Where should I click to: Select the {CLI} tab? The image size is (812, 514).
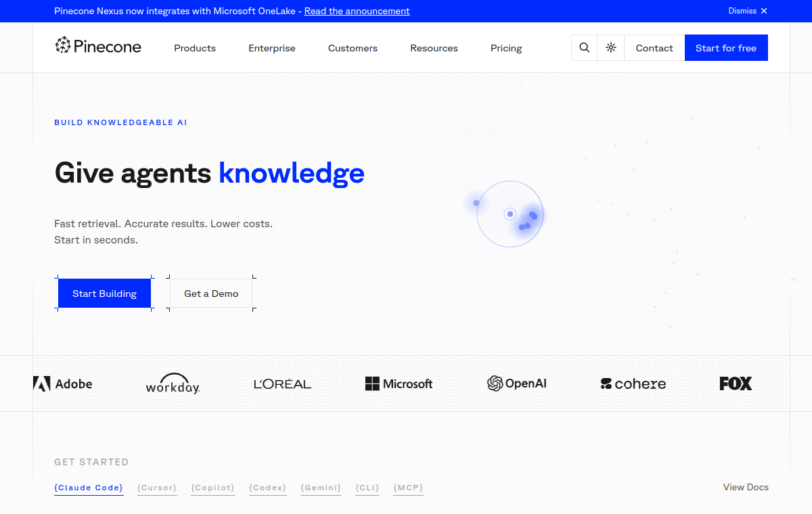367,488
